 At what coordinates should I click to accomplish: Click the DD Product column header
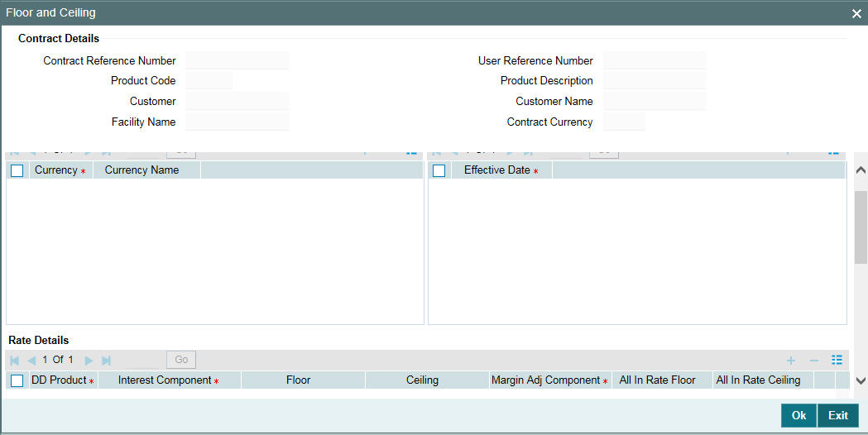click(x=63, y=380)
